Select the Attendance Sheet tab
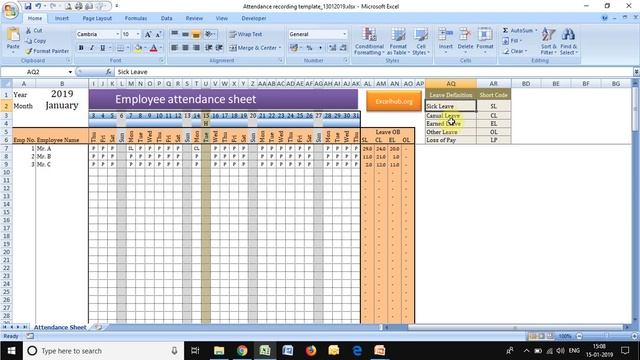The image size is (640, 360). (x=60, y=327)
